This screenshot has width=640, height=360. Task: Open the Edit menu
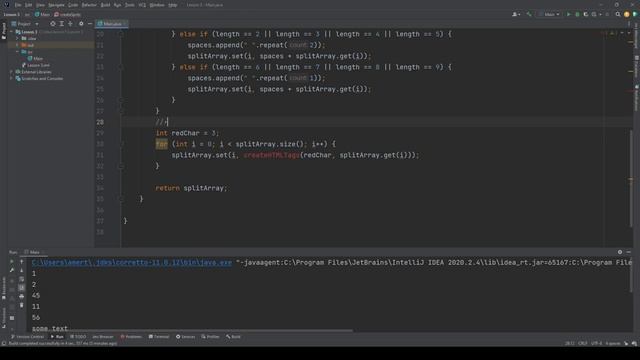point(29,5)
